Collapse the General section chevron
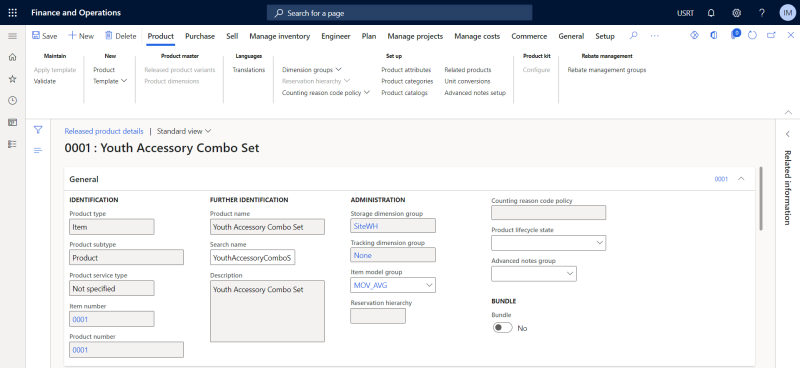Viewport: 800px width, 368px height. click(x=741, y=179)
